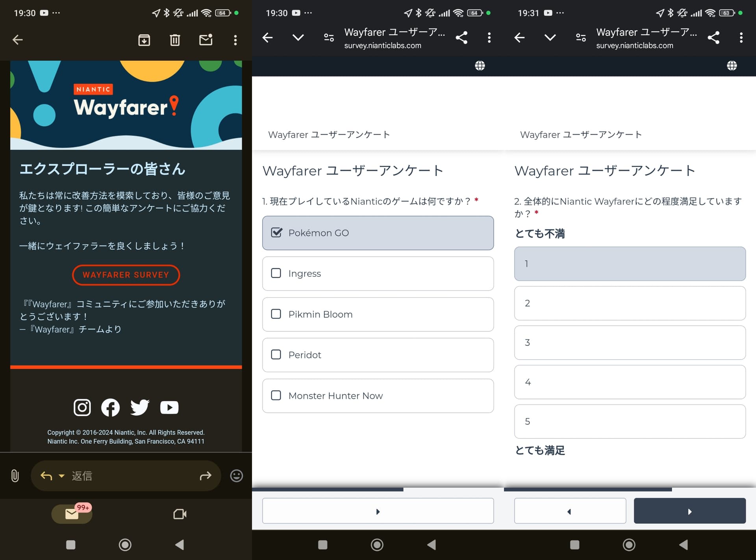Tap the share icon in middle browser
756x560 pixels.
pyautogui.click(x=461, y=38)
